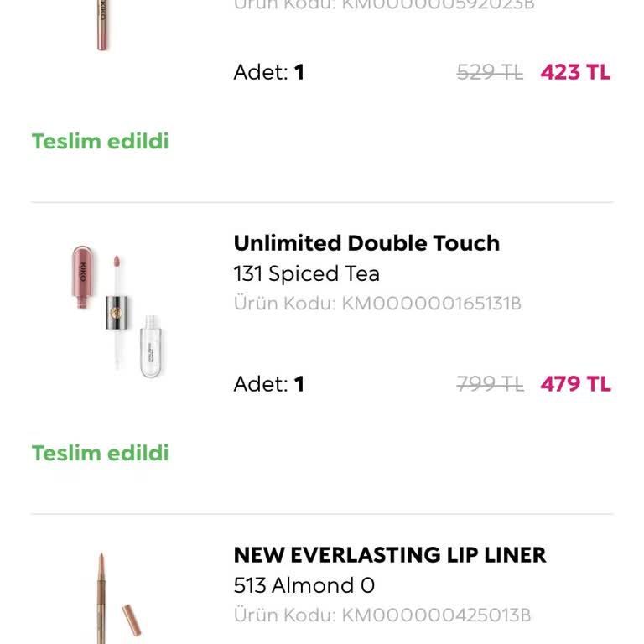This screenshot has width=644, height=644.
Task: Tap quantity label beside the 529 TL price
Action: [x=268, y=72]
